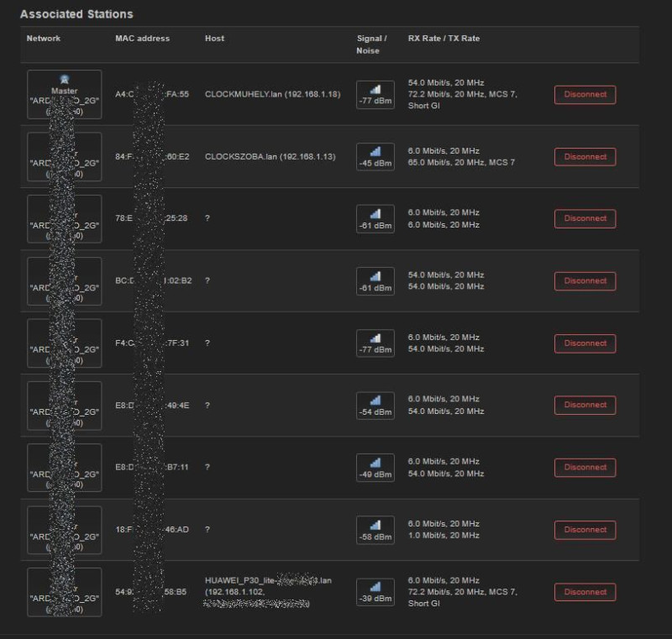Disconnect station with MAC ending 7F:31
Image resolution: width=672 pixels, height=639 pixels.
pyautogui.click(x=585, y=343)
